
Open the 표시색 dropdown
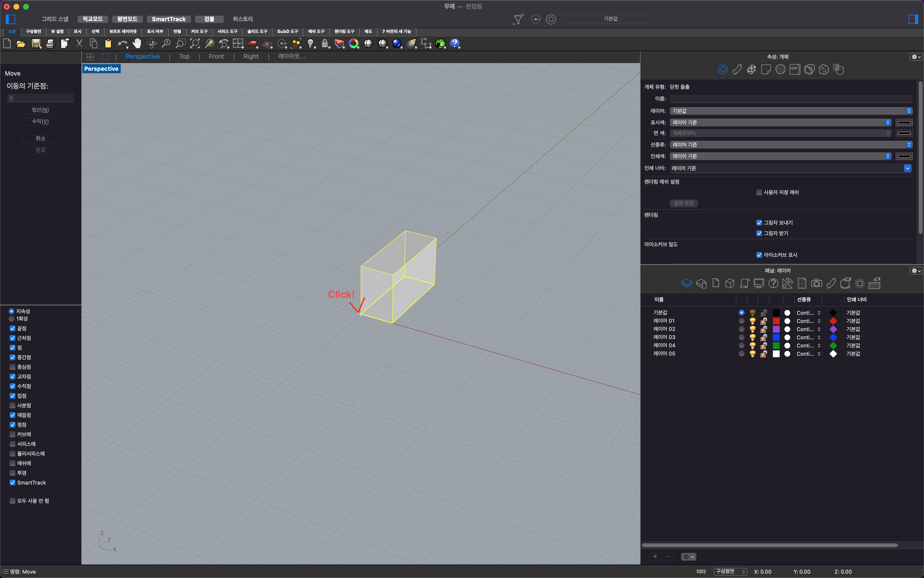coord(780,122)
